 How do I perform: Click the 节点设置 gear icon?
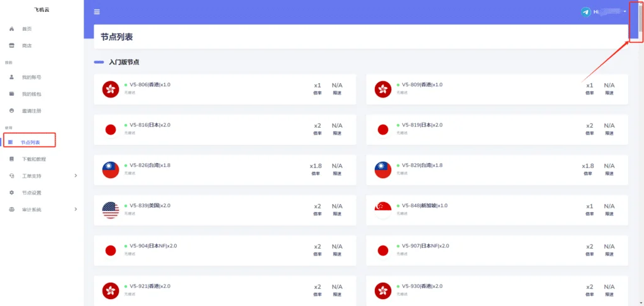point(11,193)
